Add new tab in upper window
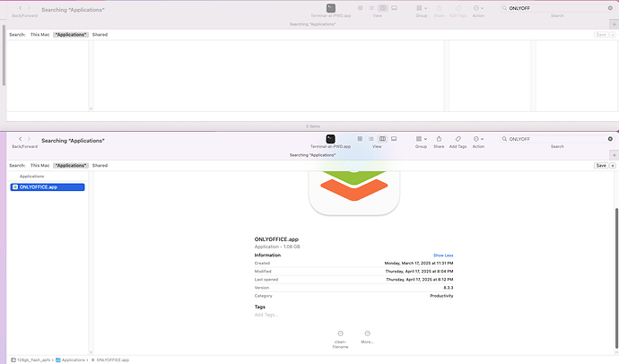Screen dimensions: 619x364 pos(614,24)
